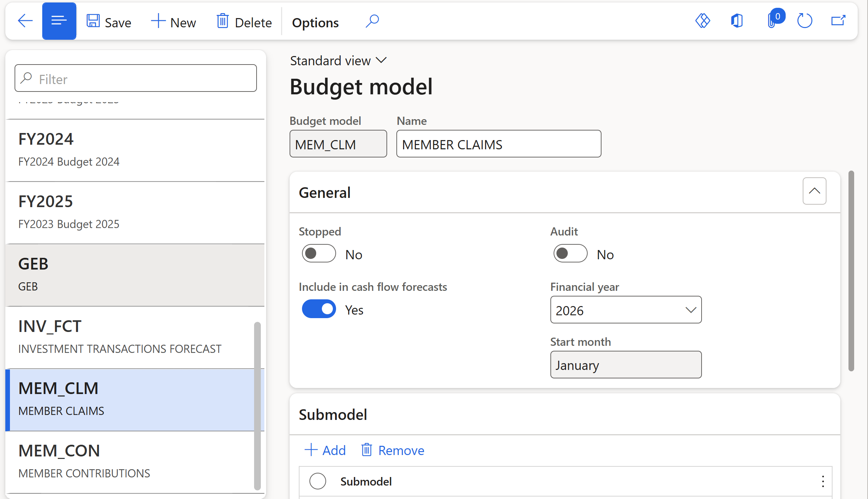This screenshot has width=868, height=499.
Task: Add a new submodel
Action: click(325, 450)
